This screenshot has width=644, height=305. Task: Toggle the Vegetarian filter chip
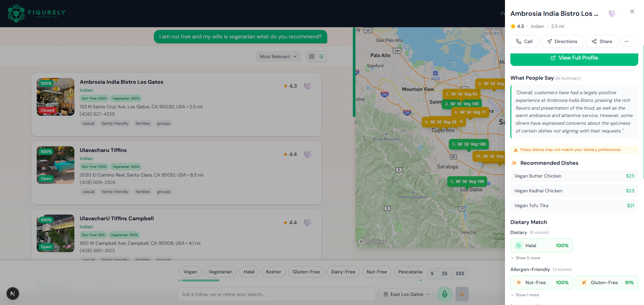click(220, 272)
